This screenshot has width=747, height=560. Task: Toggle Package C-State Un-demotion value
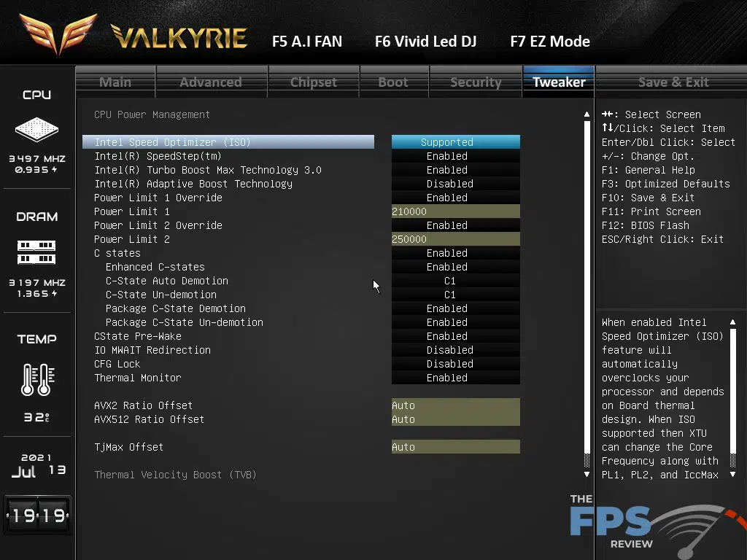point(455,322)
